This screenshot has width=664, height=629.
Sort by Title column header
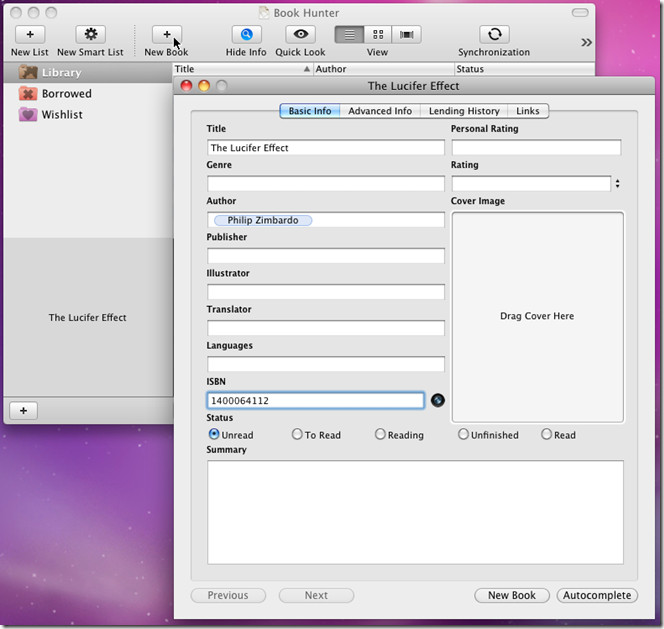tap(243, 69)
